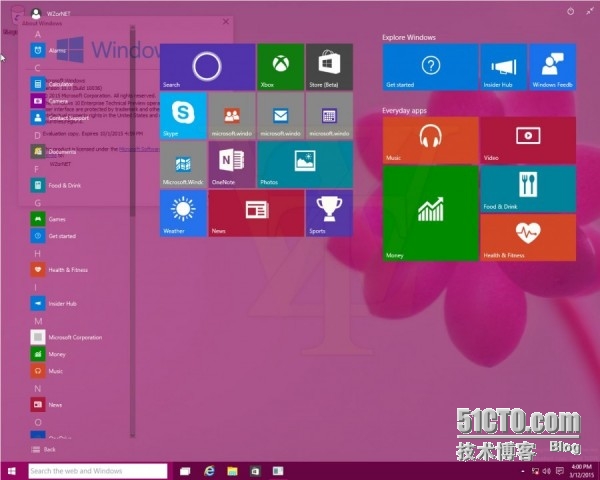Image resolution: width=600 pixels, height=480 pixels.
Task: Show hidden tray icons arrow
Action: click(523, 471)
